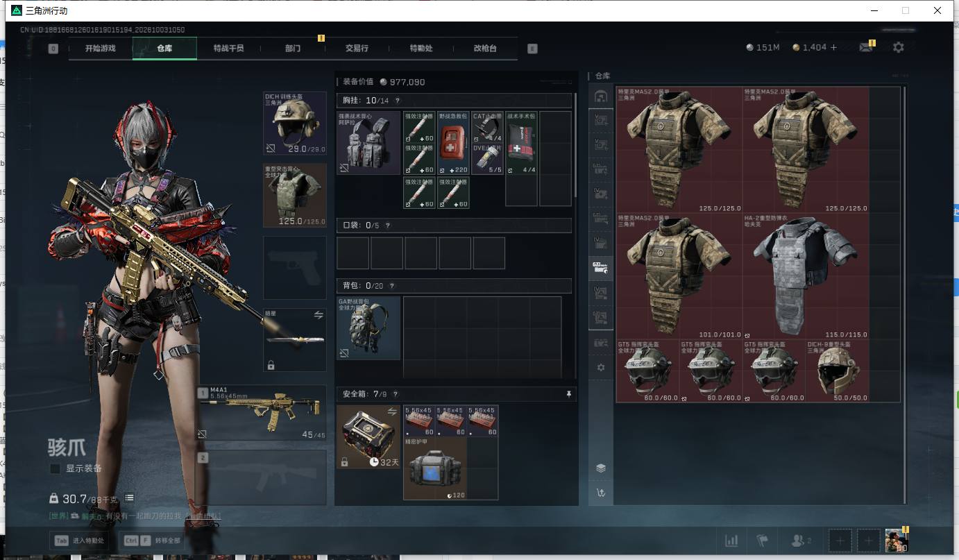Open the 部门 tab
Screen dimensions: 959x560
pos(293,49)
